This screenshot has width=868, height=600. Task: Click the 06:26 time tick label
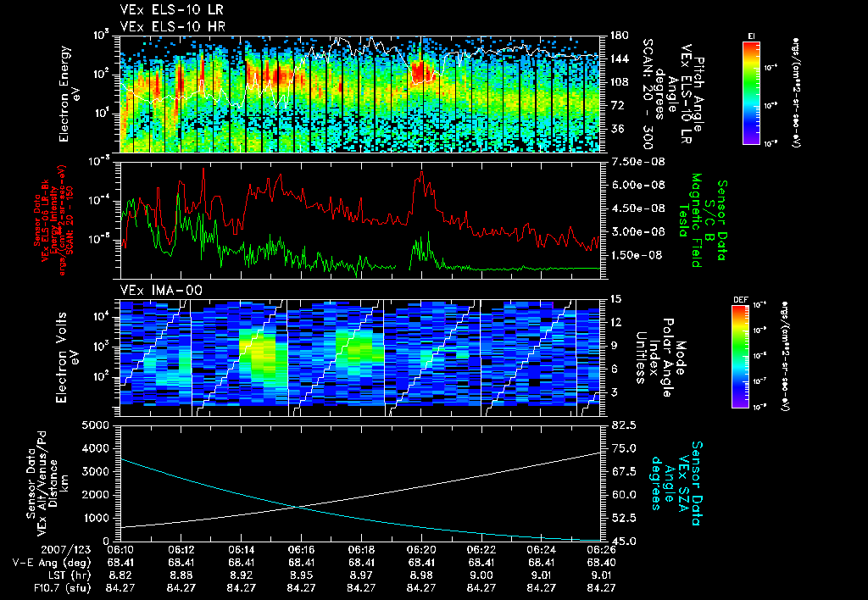tap(601, 550)
